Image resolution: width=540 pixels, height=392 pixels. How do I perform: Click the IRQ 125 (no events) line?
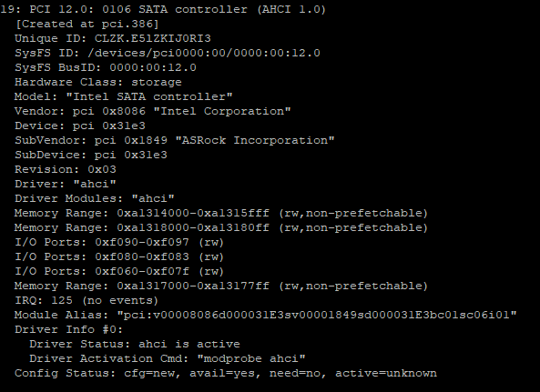click(x=87, y=300)
